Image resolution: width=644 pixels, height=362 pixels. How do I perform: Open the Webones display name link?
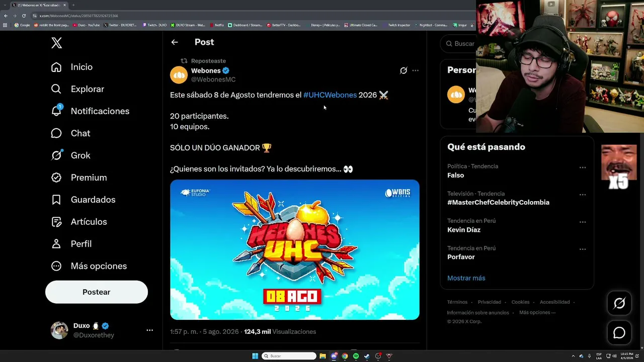tap(206, 71)
